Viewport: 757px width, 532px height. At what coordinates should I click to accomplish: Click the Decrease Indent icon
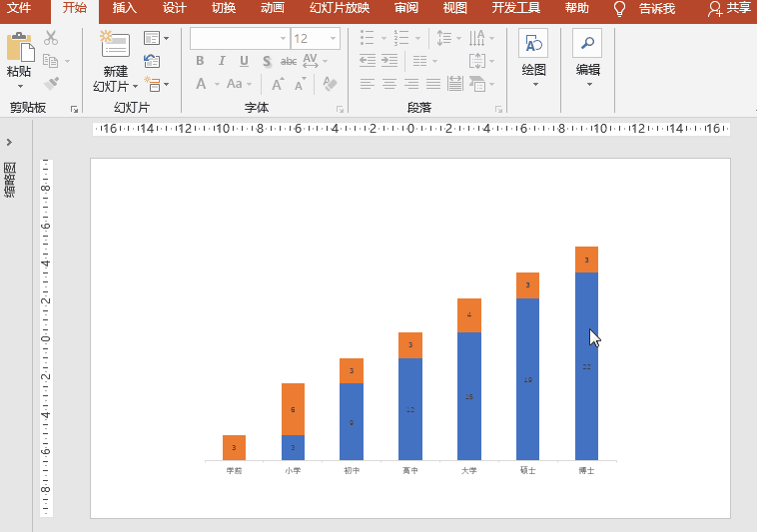point(368,61)
